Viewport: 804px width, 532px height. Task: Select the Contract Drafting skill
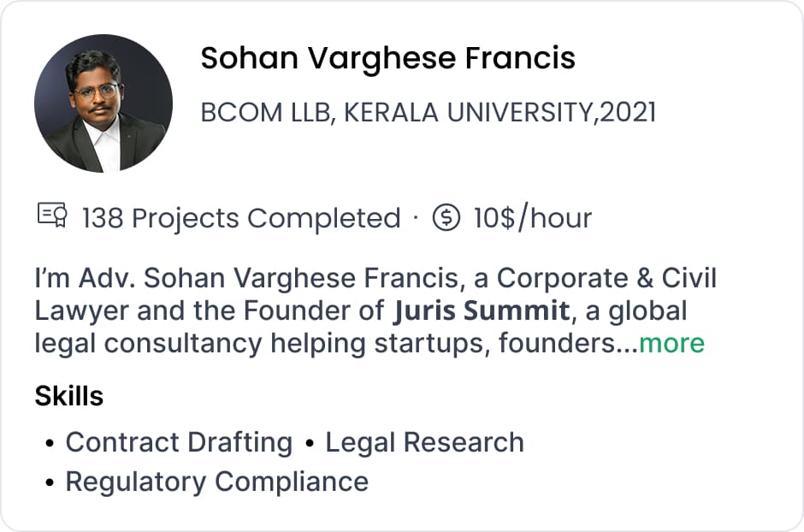pos(179,442)
